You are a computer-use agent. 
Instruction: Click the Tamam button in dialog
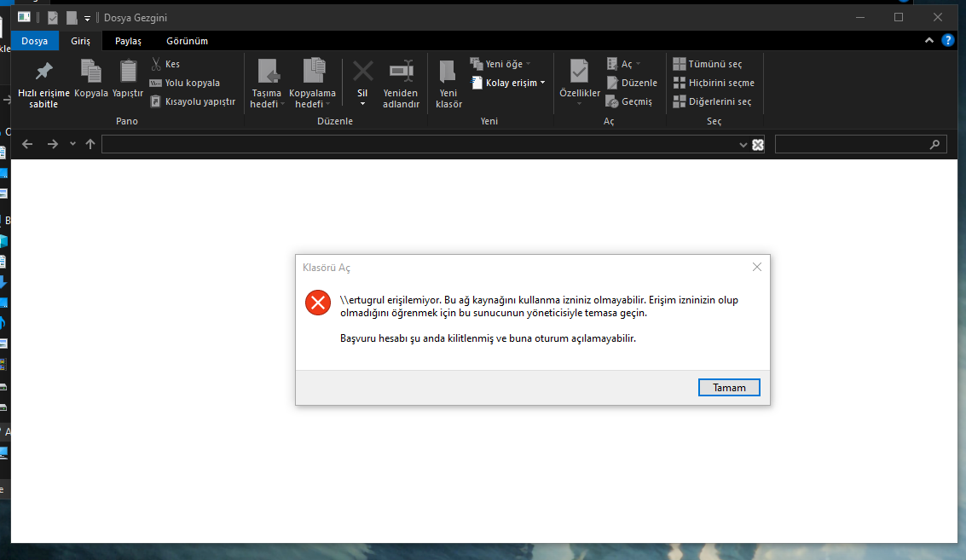(x=729, y=388)
